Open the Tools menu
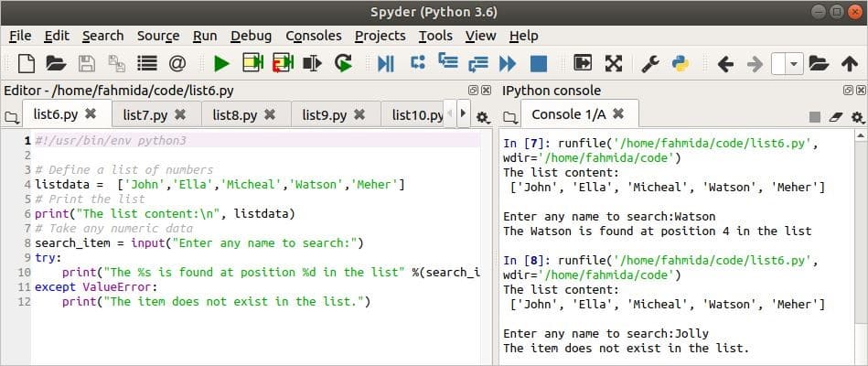 (435, 36)
